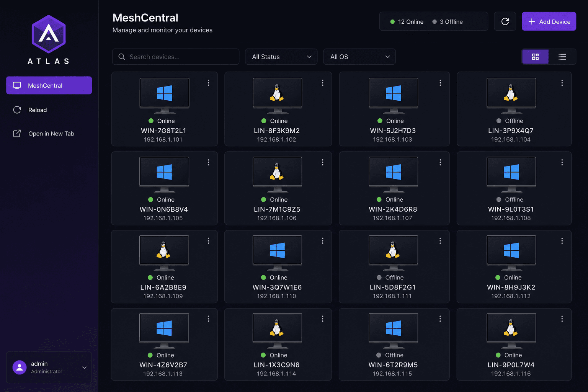
Task: Open the menu for WIN-7G8T2L1
Action: [208, 83]
